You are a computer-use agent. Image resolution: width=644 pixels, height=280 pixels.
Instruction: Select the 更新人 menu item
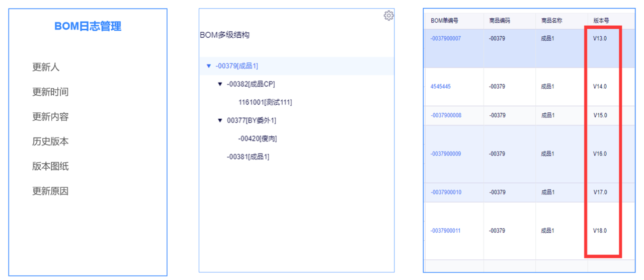(x=46, y=67)
